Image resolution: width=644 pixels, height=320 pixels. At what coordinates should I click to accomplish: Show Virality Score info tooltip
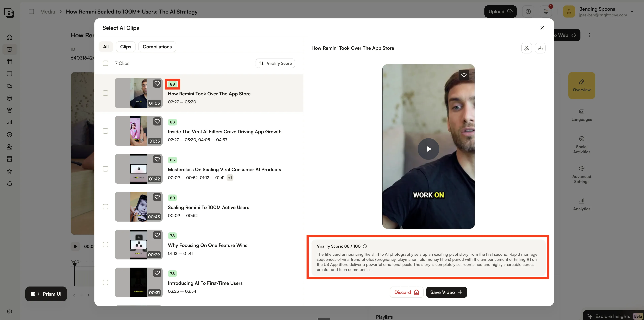pyautogui.click(x=365, y=246)
